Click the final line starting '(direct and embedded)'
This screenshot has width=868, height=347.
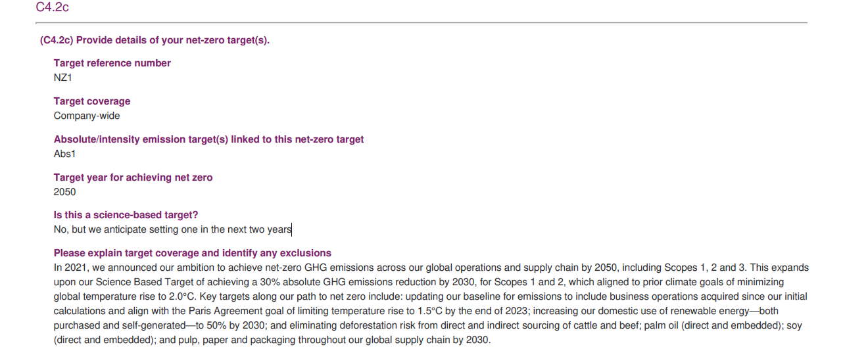[x=272, y=340]
